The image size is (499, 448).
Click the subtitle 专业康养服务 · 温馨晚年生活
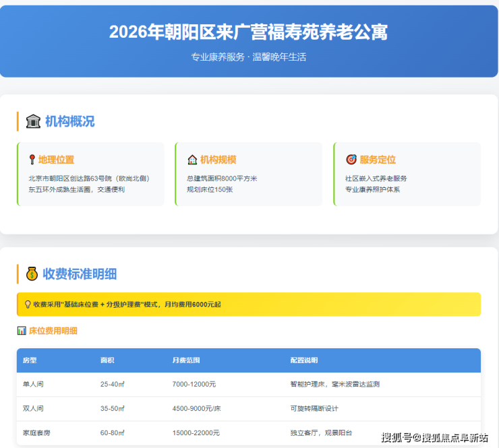pos(248,57)
